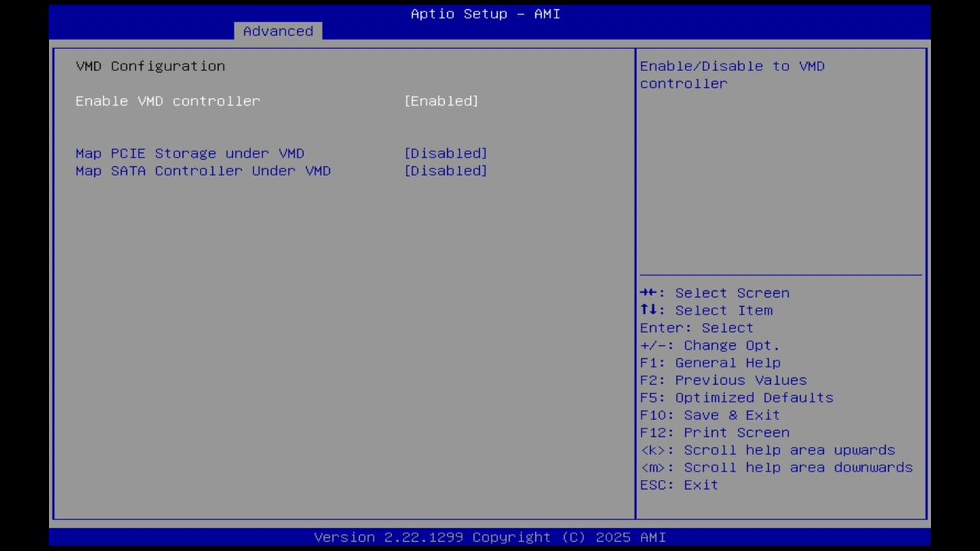Select Map PCIE Storage under VMD item
The image size is (980, 551).
coord(189,153)
